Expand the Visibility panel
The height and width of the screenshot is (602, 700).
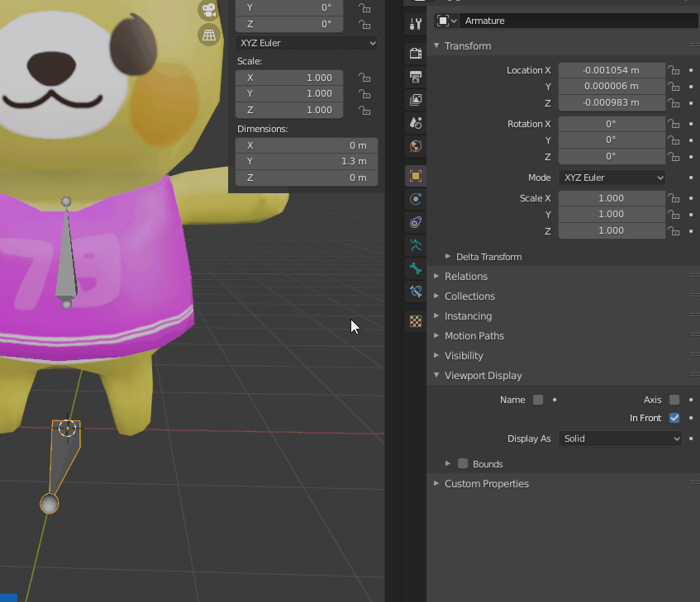click(x=436, y=356)
